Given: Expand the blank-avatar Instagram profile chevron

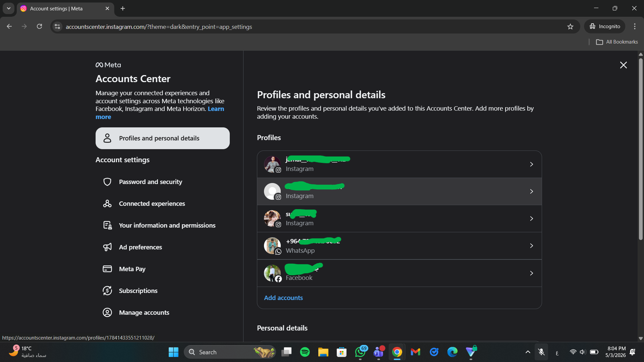Looking at the screenshot, I should tap(531, 191).
